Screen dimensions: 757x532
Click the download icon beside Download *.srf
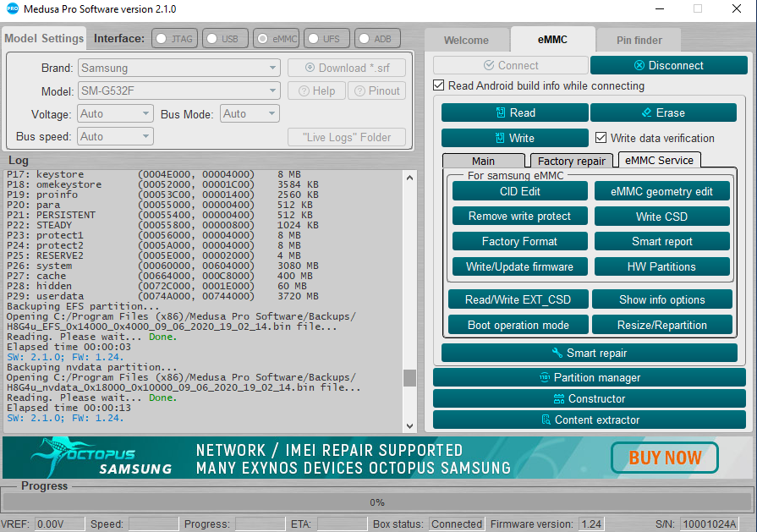310,68
